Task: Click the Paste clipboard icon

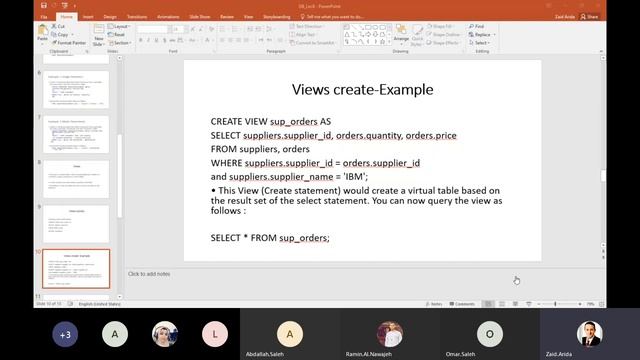Action: pos(42,30)
